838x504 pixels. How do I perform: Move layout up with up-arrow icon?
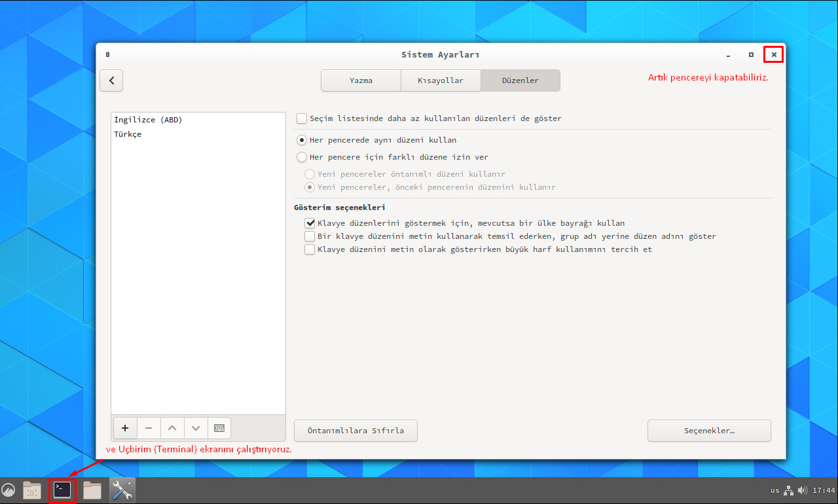(172, 428)
